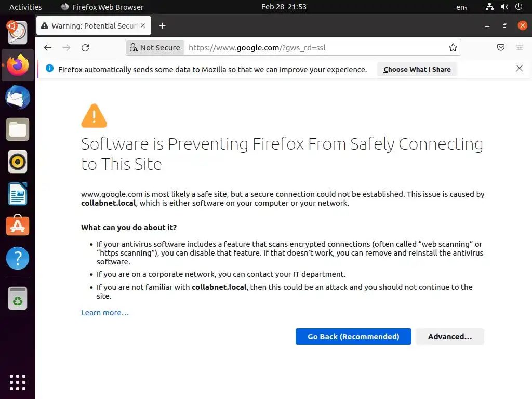The image size is (532, 399).
Task: Expand the Advanced… error details
Action: pos(450,337)
